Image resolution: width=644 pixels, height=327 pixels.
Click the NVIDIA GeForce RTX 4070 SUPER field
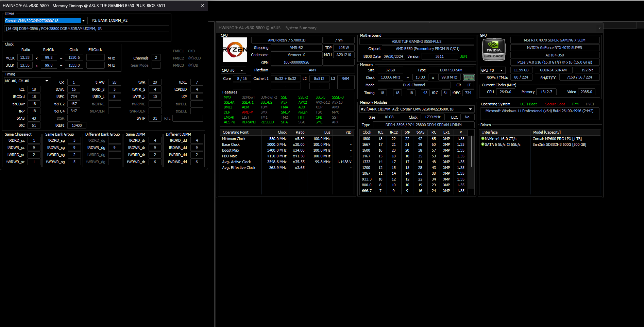coord(555,48)
